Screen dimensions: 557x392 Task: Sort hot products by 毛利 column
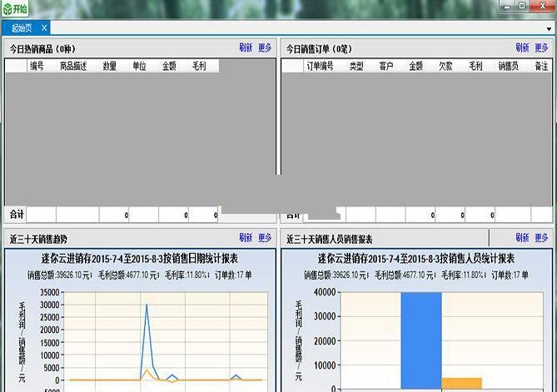[x=199, y=66]
